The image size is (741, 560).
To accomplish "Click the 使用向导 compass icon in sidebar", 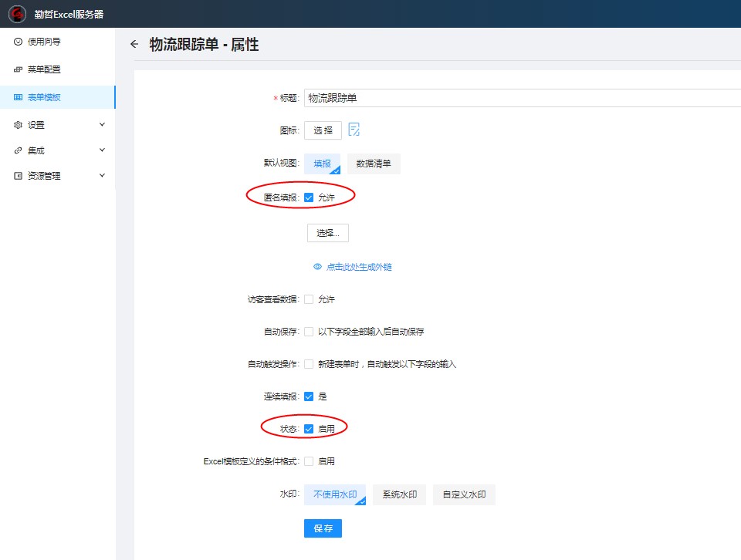I will [x=19, y=42].
